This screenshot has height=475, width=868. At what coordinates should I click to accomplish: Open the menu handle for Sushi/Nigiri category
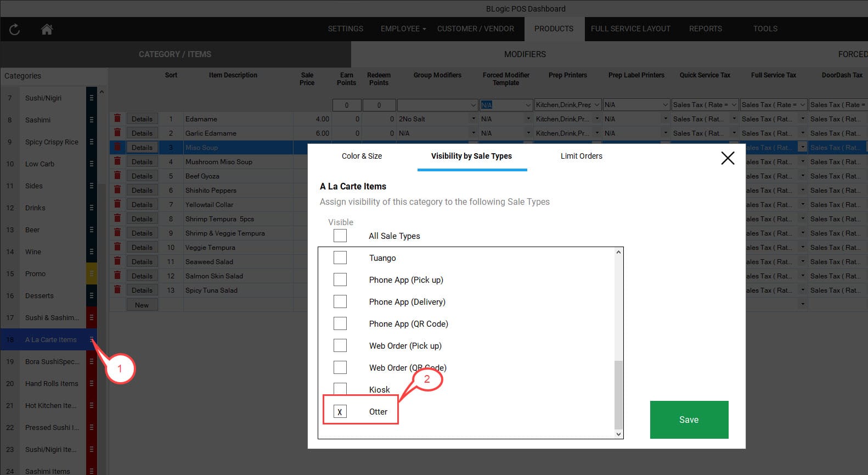[x=92, y=98]
